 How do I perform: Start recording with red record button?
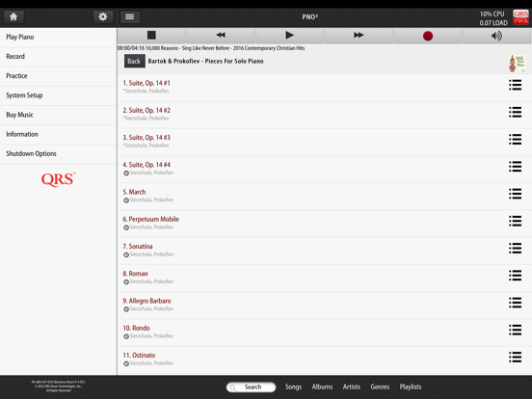(428, 36)
